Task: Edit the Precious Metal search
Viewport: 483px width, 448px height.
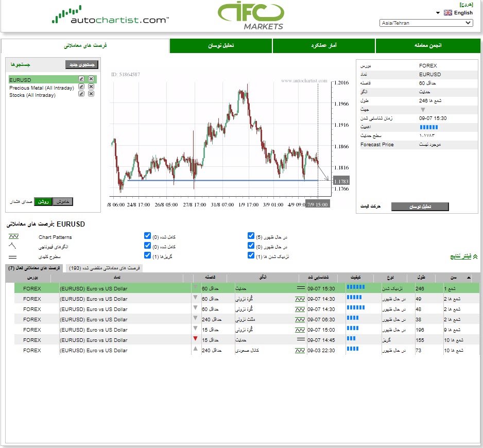Action: [x=81, y=87]
